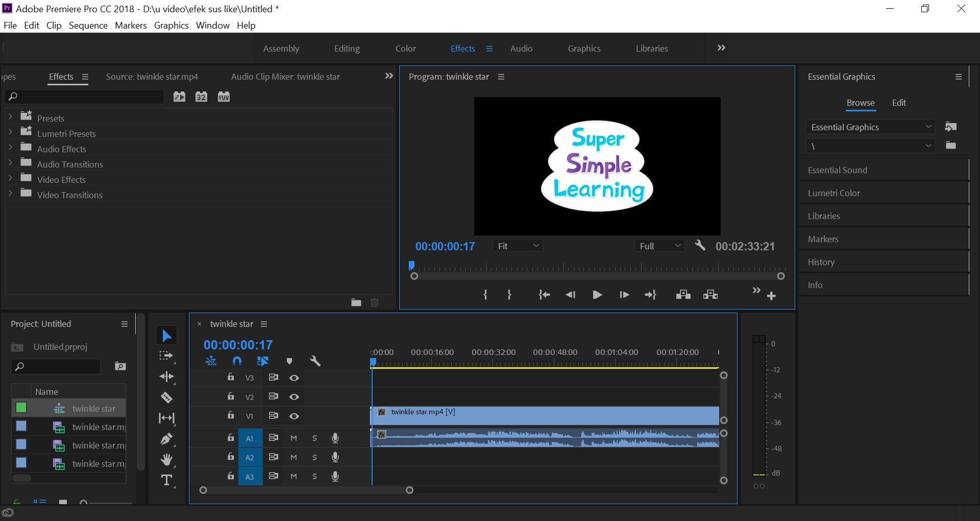Add a marker in the timeline
The image size is (980, 521).
tap(289, 361)
